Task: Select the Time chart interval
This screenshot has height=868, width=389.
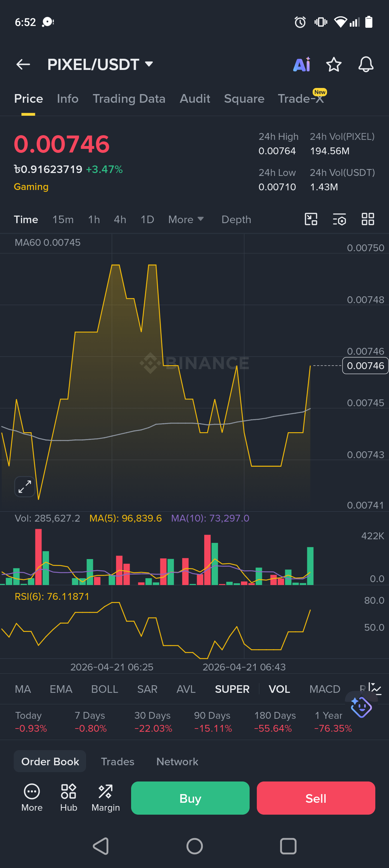Action: pos(26,220)
